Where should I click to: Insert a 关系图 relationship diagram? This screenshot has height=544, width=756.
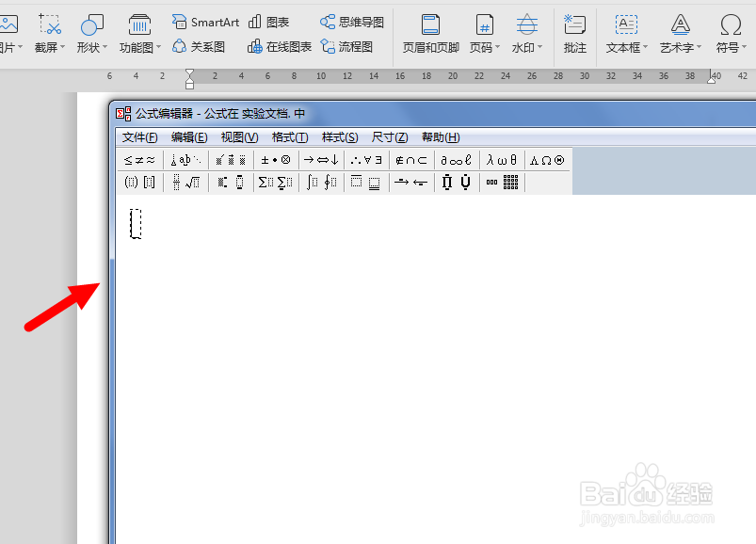point(199,47)
